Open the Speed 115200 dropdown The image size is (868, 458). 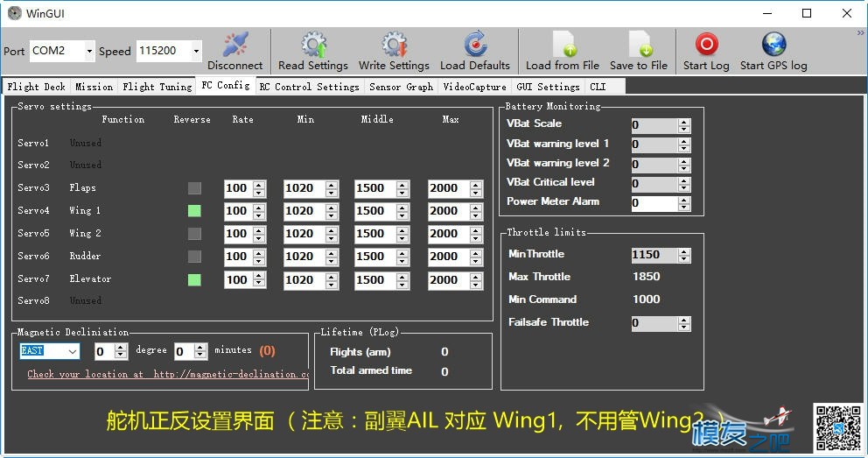tap(196, 52)
